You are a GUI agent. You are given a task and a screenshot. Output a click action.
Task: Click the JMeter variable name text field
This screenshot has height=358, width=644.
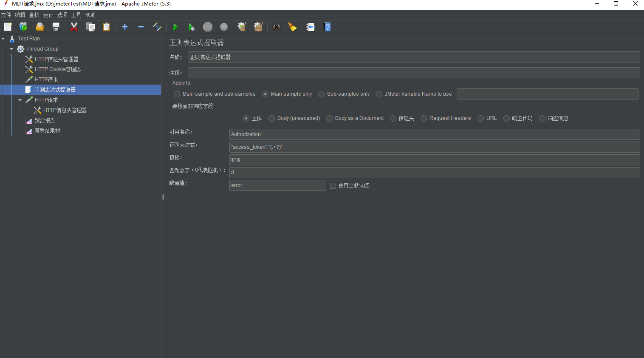pos(548,94)
